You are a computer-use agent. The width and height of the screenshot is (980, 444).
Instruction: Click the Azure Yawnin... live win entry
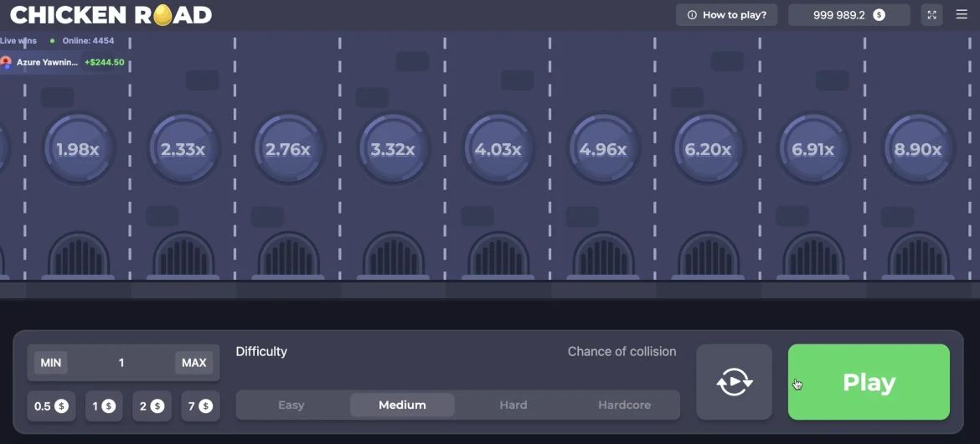(x=64, y=63)
